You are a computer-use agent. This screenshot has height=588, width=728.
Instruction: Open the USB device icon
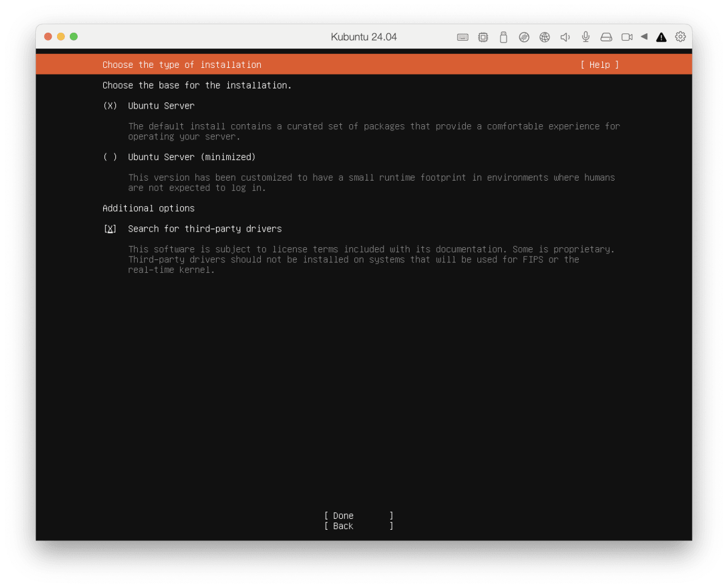[503, 37]
